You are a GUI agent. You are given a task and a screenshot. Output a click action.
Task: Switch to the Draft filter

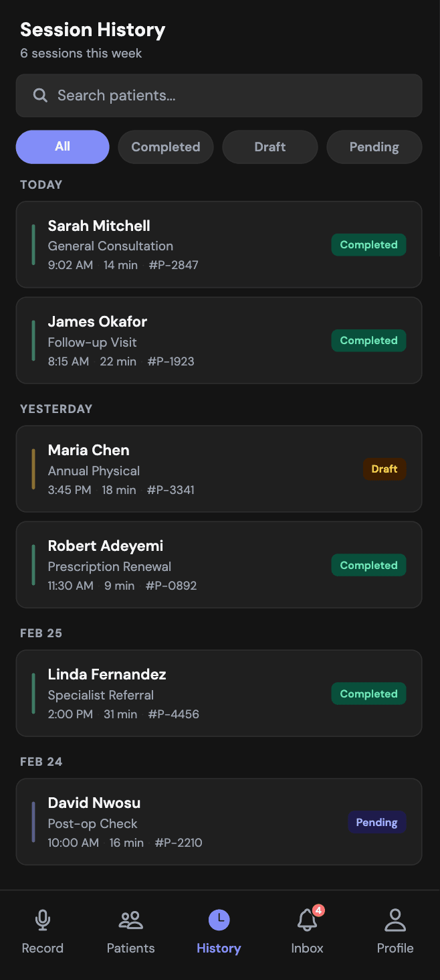coord(270,147)
